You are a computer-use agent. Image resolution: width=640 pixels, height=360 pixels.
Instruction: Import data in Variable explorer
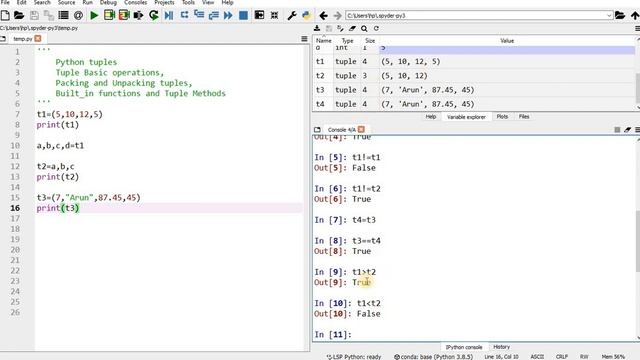click(x=317, y=28)
